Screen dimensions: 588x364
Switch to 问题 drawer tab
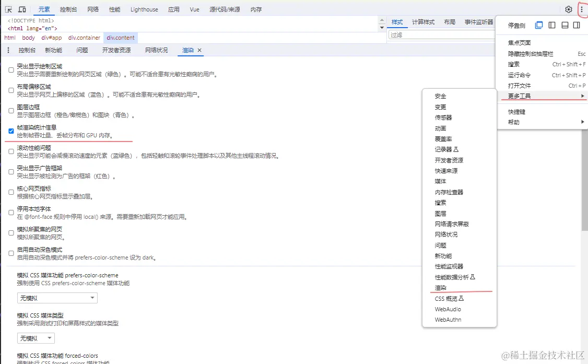82,50
